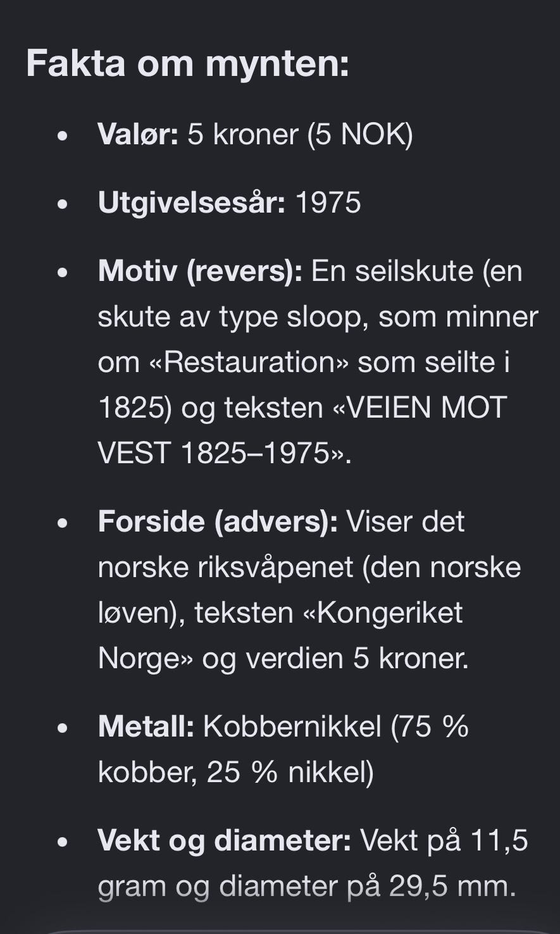This screenshot has height=934, width=560.
Task: Click the "Fakta om mynten:" heading
Action: click(x=187, y=64)
